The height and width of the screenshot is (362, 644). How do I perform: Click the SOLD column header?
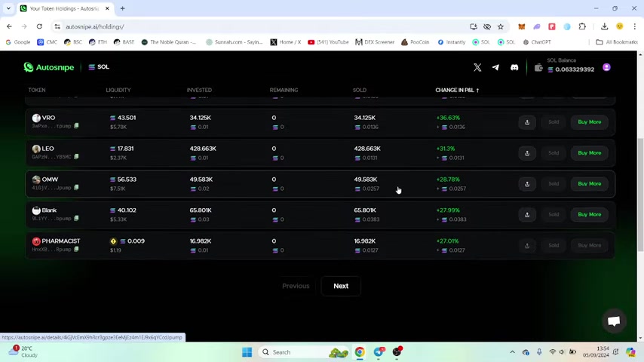pos(360,90)
